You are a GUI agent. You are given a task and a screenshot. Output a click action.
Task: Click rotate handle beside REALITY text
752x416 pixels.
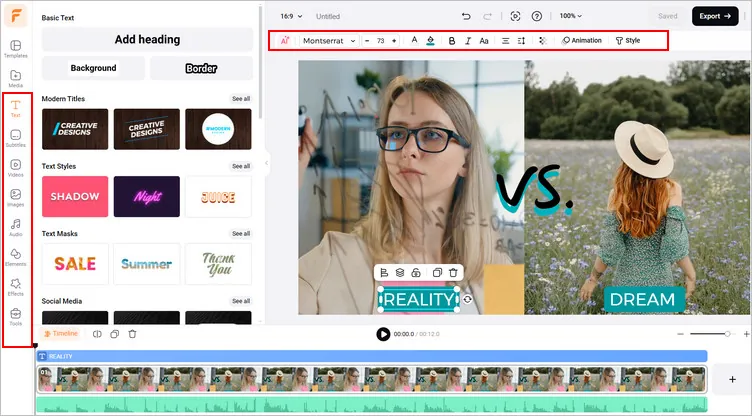coord(468,299)
